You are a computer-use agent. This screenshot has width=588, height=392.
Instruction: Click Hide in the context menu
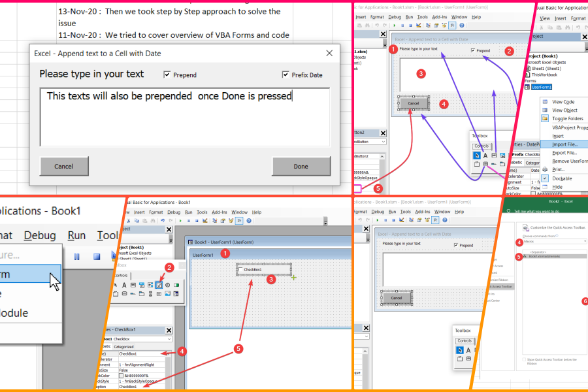557,187
